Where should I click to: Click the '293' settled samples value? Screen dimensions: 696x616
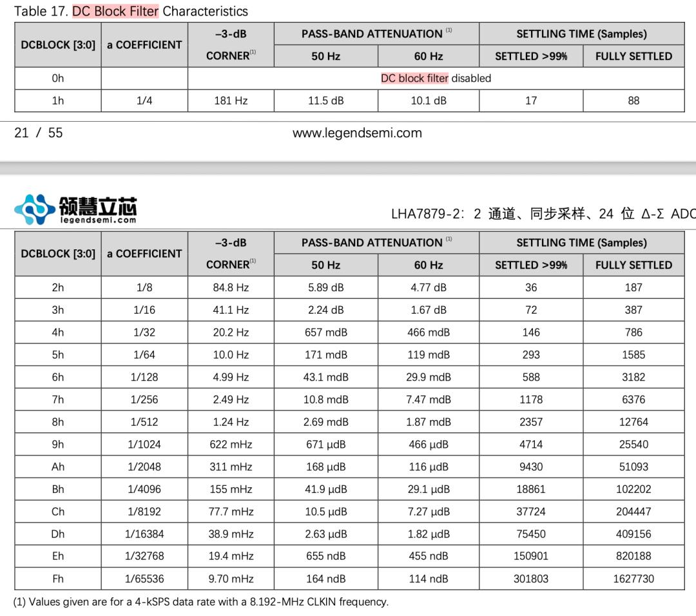[x=531, y=354]
